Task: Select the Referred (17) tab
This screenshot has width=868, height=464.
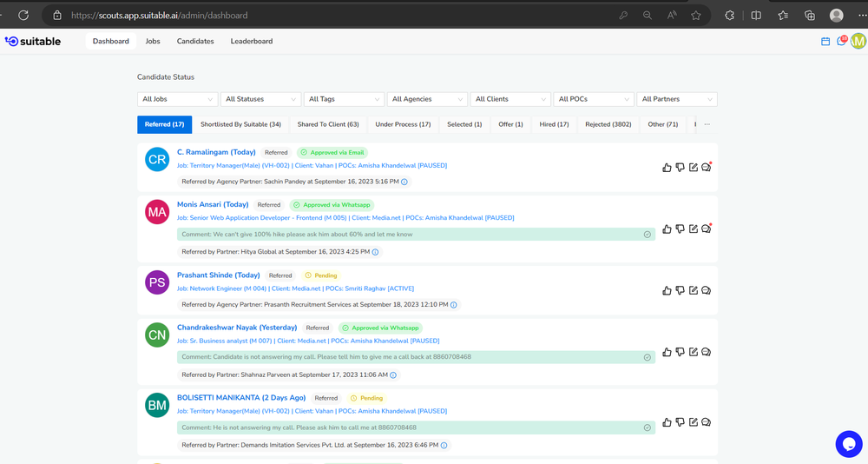Action: 164,125
